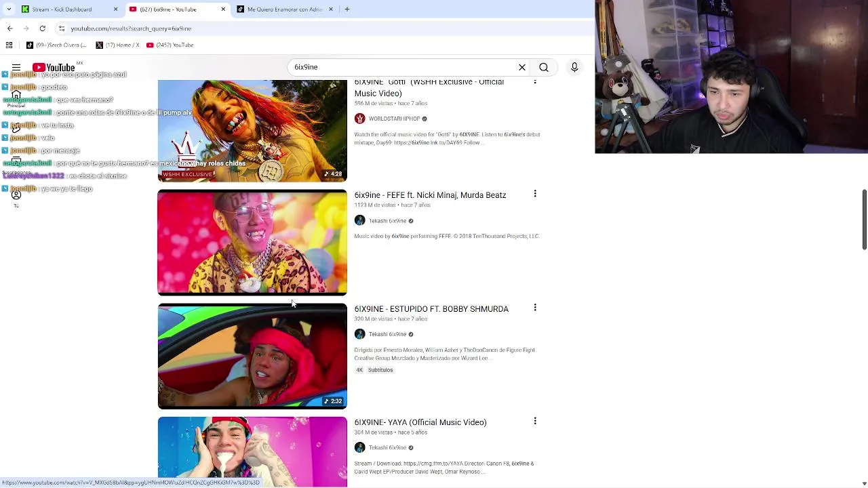868x488 pixels.
Task: Close the Kick Dashboard tab
Action: pos(115,9)
